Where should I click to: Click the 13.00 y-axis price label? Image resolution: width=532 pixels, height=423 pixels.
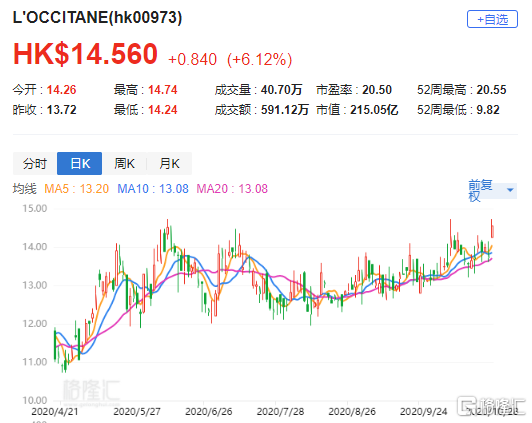click(35, 285)
